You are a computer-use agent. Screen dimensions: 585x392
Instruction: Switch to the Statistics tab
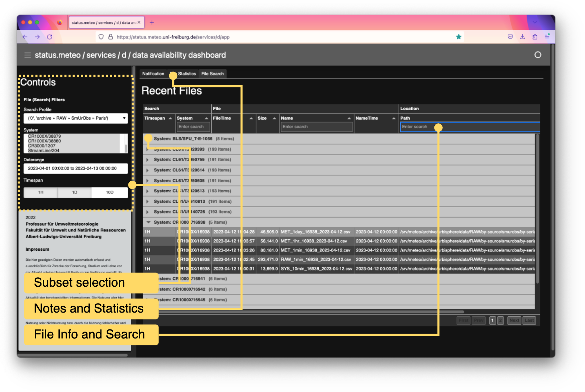187,74
